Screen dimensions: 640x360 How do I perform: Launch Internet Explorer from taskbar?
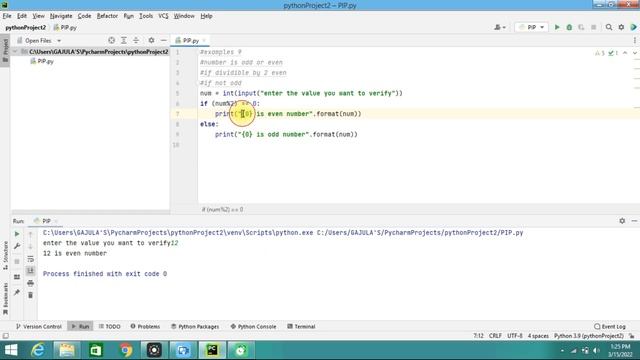[38, 350]
